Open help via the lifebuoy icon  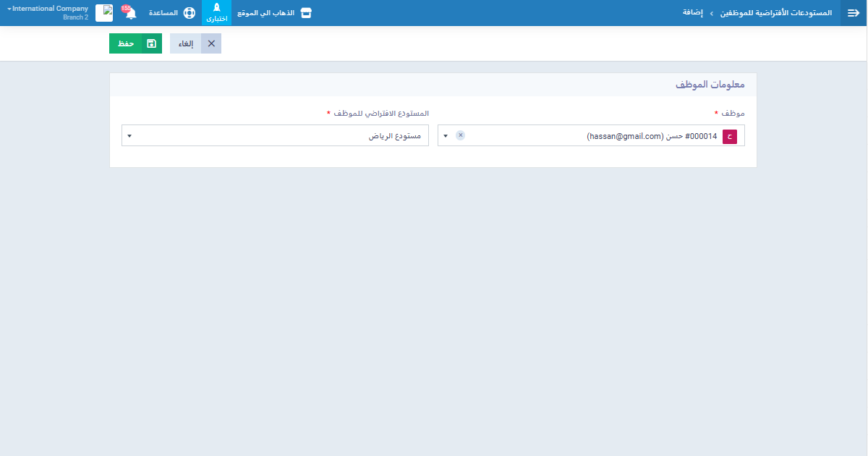pos(189,13)
